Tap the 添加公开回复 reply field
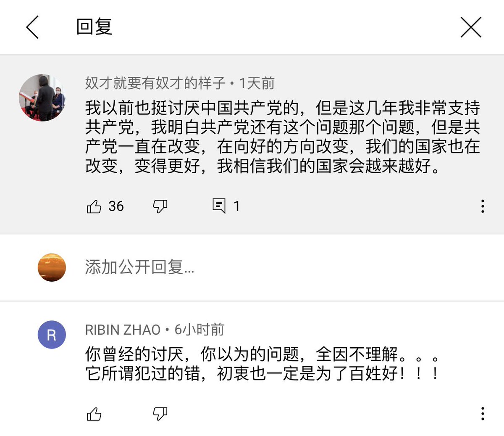 click(139, 267)
